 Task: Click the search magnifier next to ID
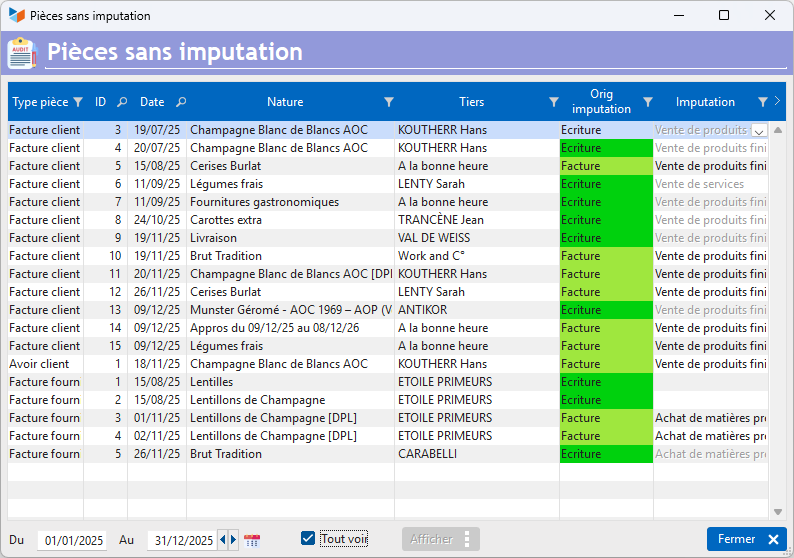[122, 102]
